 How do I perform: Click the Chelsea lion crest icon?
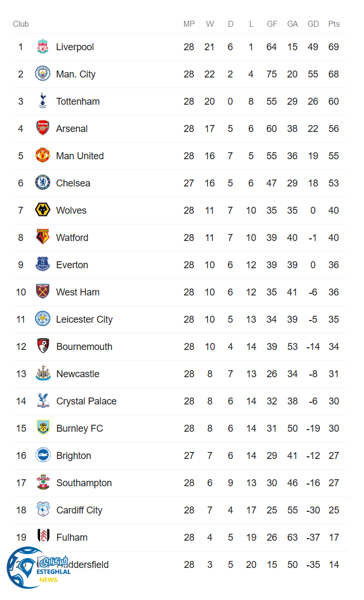43,183
